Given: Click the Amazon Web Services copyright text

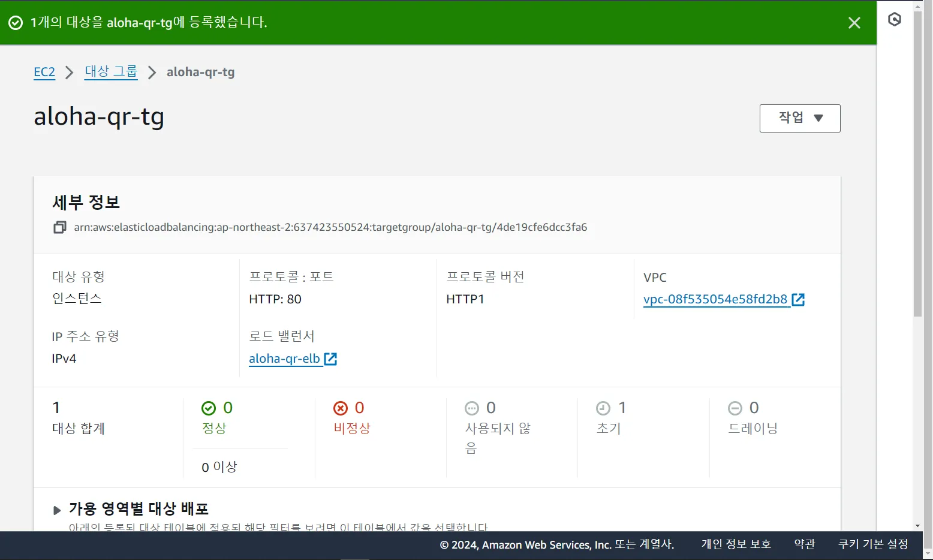Looking at the screenshot, I should point(557,544).
